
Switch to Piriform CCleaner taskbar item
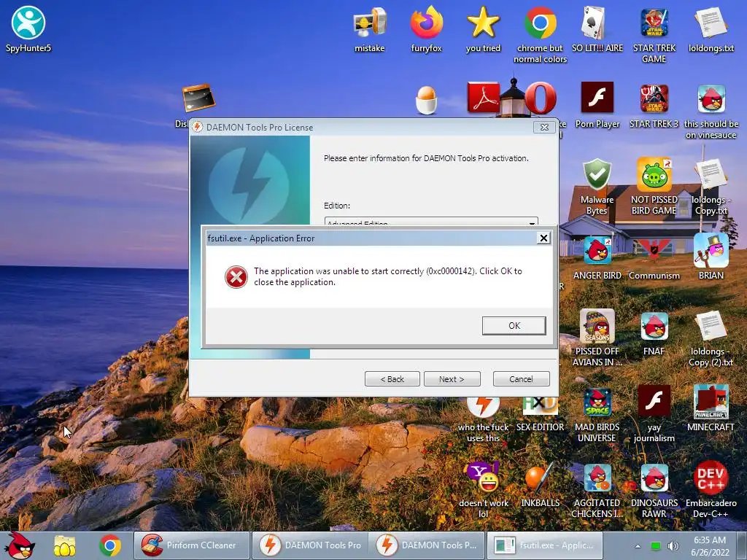(192, 545)
